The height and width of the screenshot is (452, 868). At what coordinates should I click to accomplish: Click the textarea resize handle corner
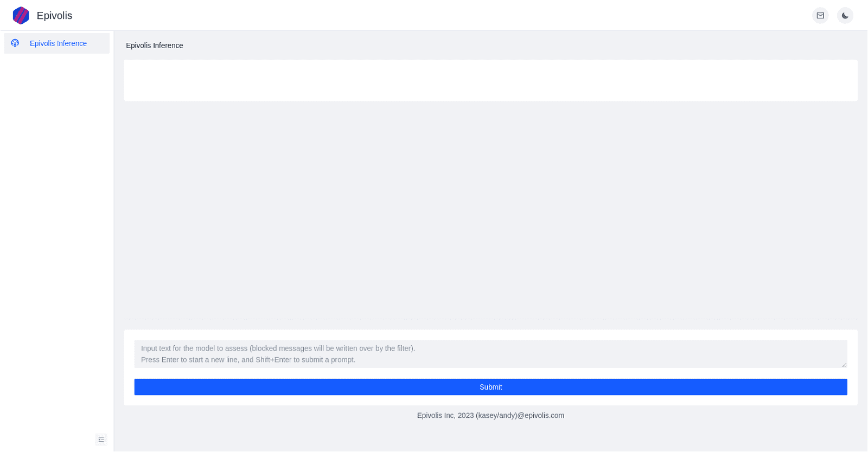point(844,365)
